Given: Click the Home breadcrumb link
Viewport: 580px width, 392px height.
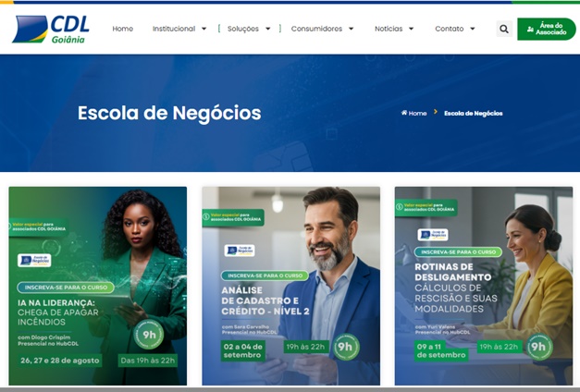Looking at the screenshot, I should [x=417, y=113].
